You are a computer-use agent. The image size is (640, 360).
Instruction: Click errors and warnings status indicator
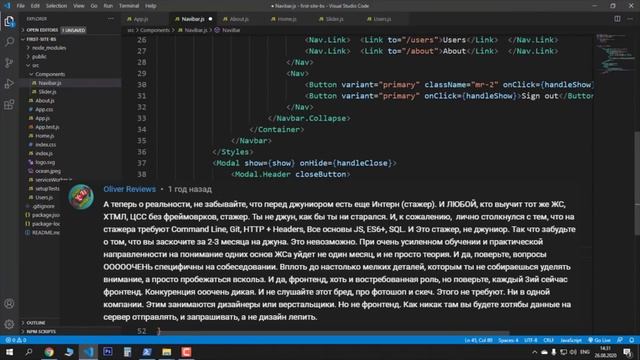click(16, 340)
